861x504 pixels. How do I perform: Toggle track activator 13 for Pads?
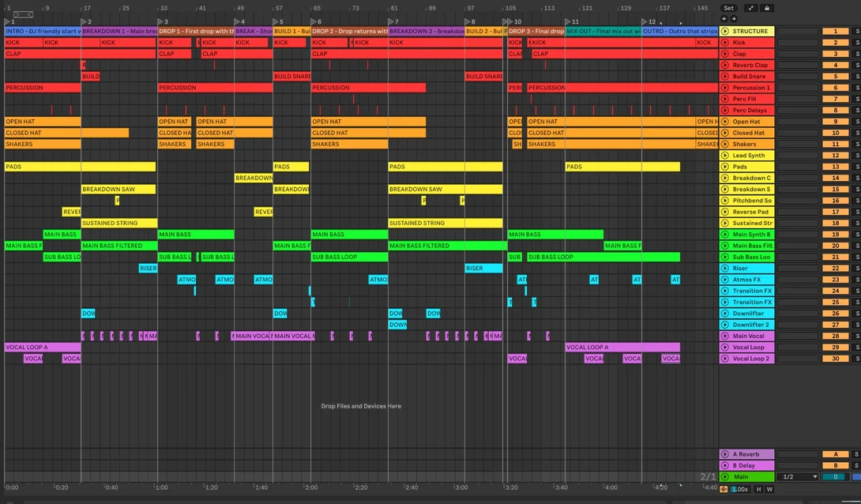point(835,167)
